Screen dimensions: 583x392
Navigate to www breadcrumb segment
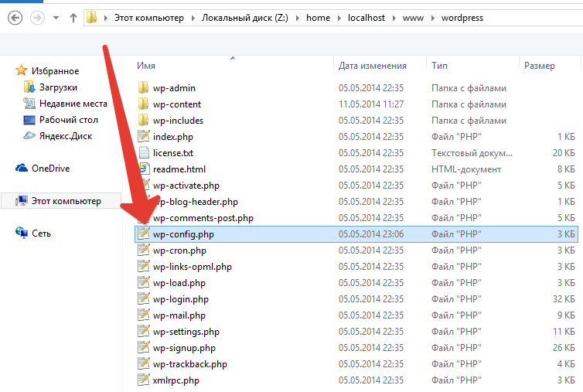coord(413,18)
